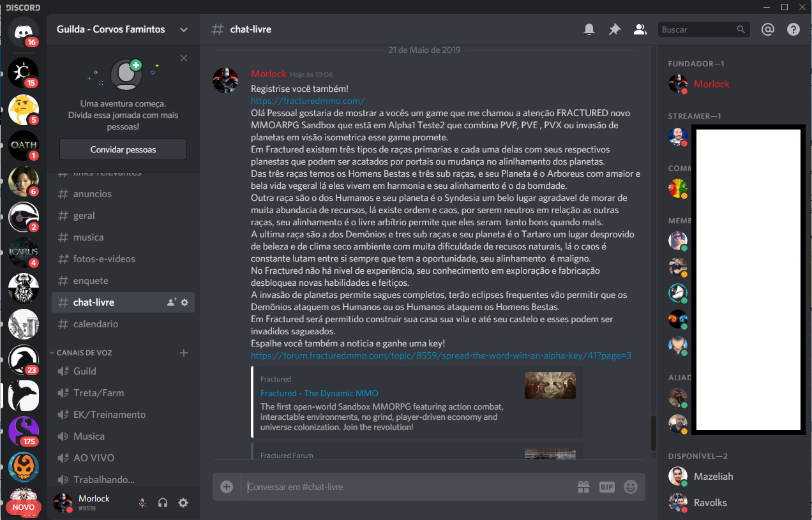Open Fractured - The Dynamic MMO embed title

click(x=319, y=393)
